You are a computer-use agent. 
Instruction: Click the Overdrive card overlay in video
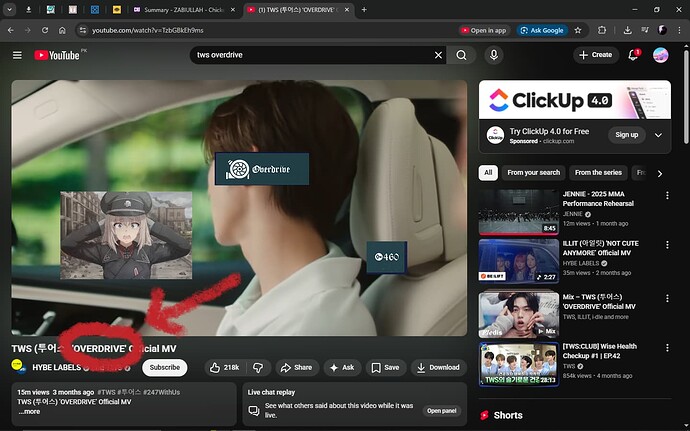click(262, 169)
